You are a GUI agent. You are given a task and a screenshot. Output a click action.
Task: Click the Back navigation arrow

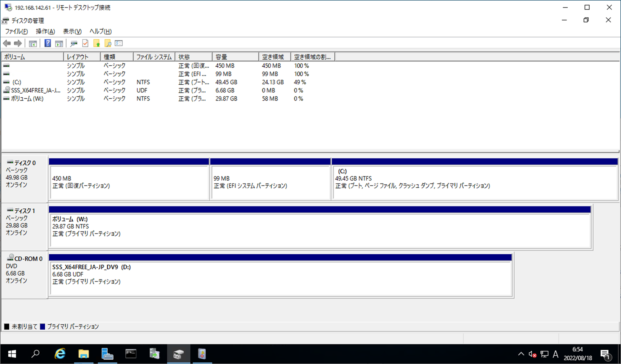[7, 43]
